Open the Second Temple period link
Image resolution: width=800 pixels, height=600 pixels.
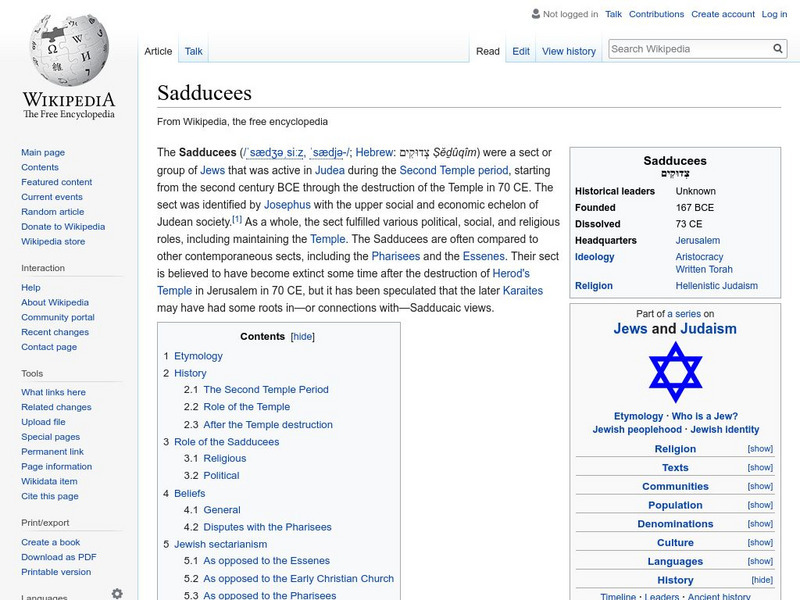click(x=454, y=170)
